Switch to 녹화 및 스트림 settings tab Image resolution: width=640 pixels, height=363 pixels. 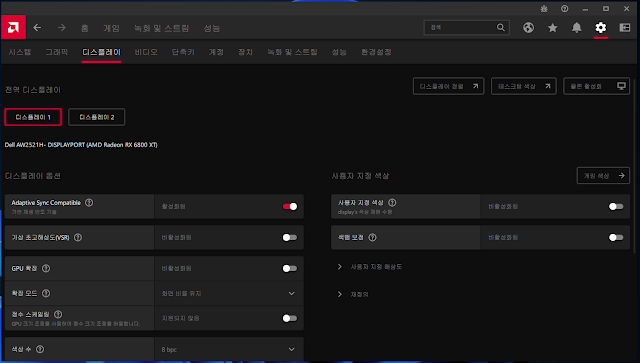point(292,52)
